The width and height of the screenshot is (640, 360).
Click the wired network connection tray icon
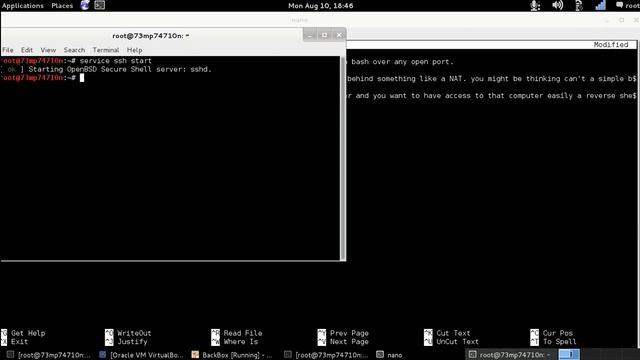coord(579,5)
